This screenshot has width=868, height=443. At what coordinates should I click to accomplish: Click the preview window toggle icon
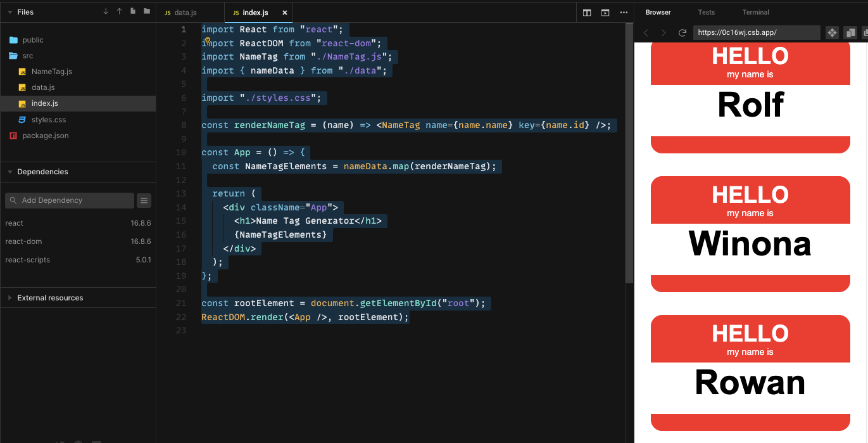pos(605,12)
